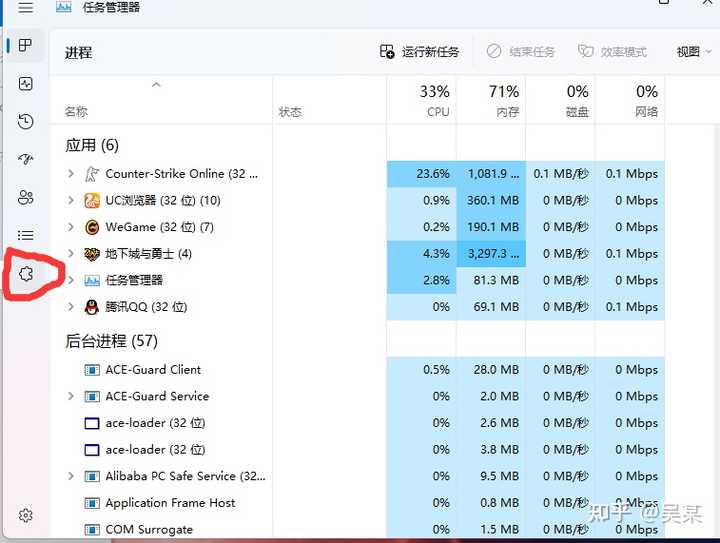Select the Application Frame Host row
Screen dimensions: 720x543
pos(357,503)
